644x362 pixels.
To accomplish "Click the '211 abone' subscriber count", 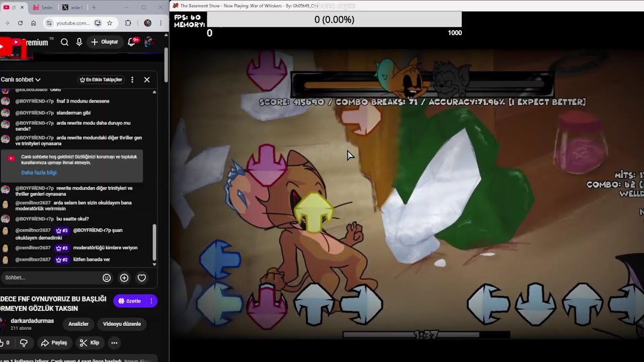I will (21, 328).
